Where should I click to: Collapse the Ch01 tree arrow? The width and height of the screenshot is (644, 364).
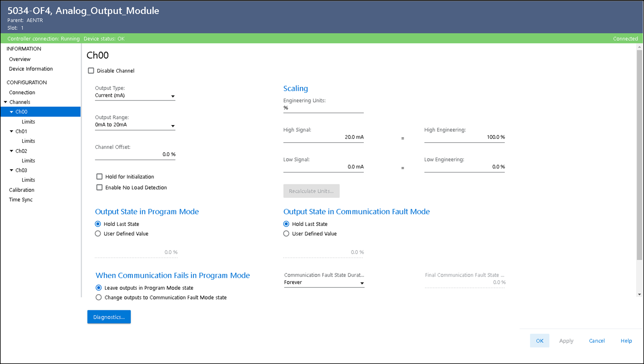click(x=12, y=131)
